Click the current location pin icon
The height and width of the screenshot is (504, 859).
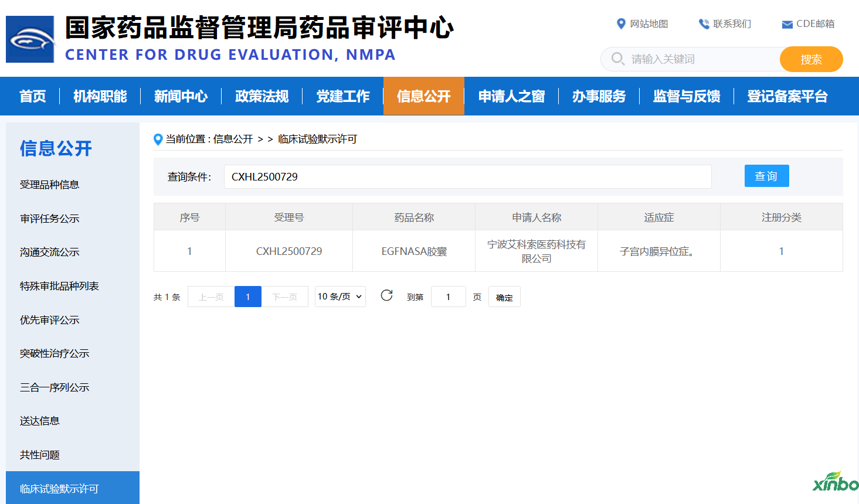point(158,139)
